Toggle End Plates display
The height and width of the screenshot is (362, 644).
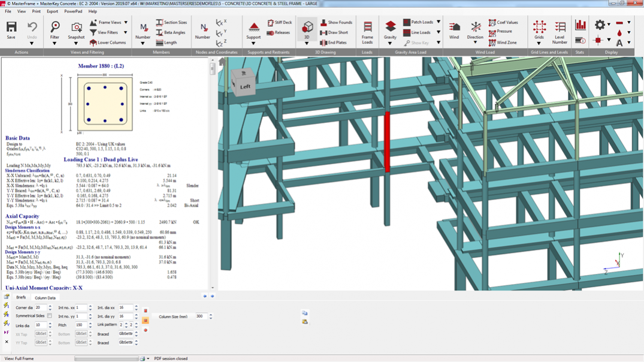click(333, 43)
